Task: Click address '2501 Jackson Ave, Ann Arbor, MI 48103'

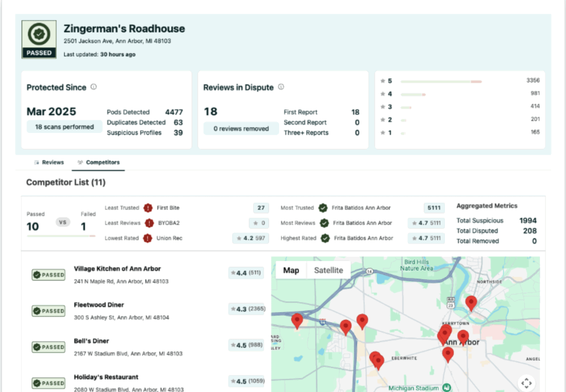Action: (x=117, y=41)
